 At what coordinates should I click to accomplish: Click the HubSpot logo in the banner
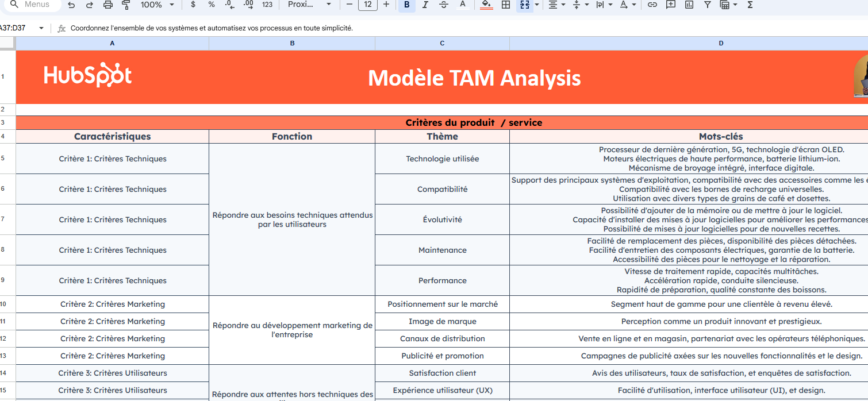pyautogui.click(x=88, y=75)
